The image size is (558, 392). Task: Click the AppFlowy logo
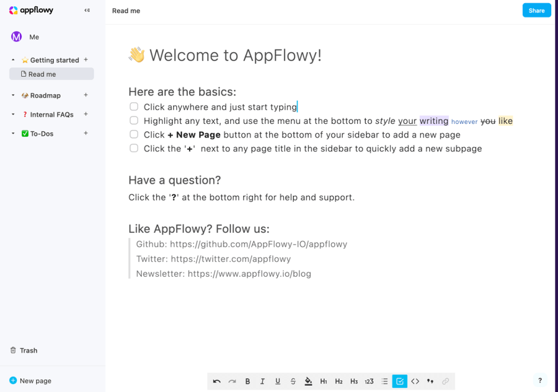32,11
